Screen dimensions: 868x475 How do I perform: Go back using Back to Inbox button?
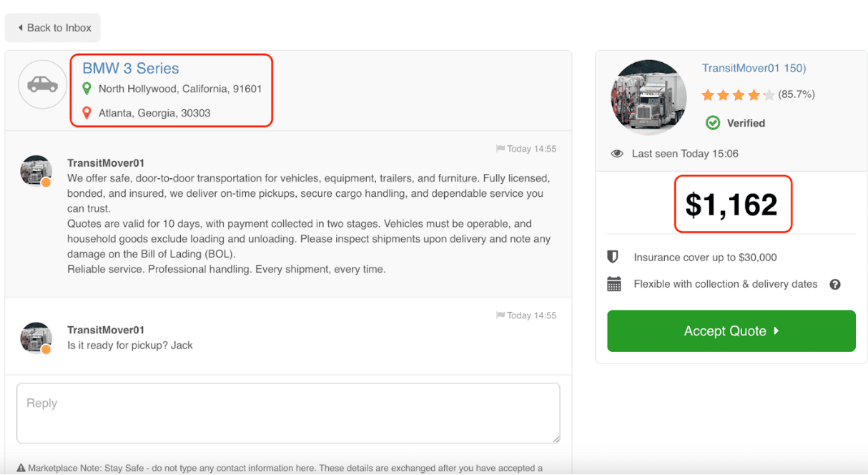[53, 28]
